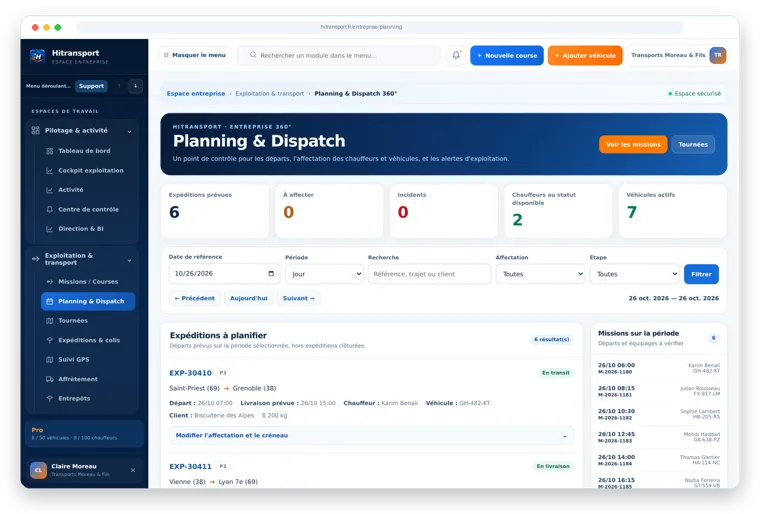Click the Filtrer button
The height and width of the screenshot is (514, 760).
tap(701, 274)
